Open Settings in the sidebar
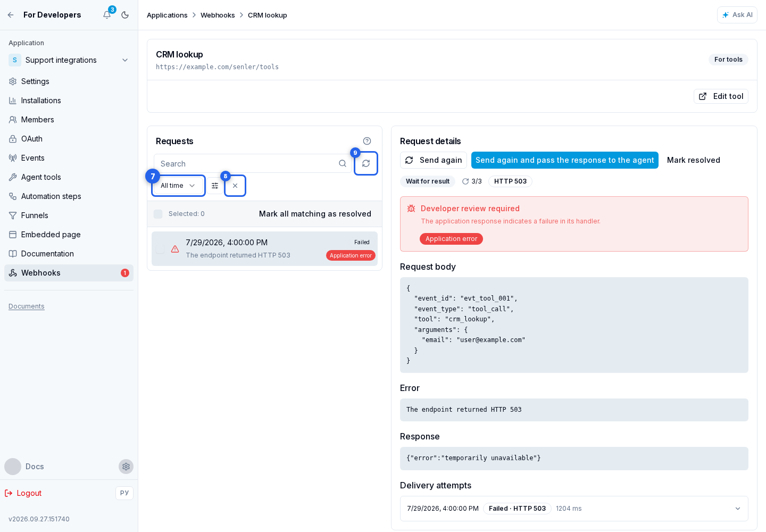The width and height of the screenshot is (766, 532). pyautogui.click(x=69, y=81)
